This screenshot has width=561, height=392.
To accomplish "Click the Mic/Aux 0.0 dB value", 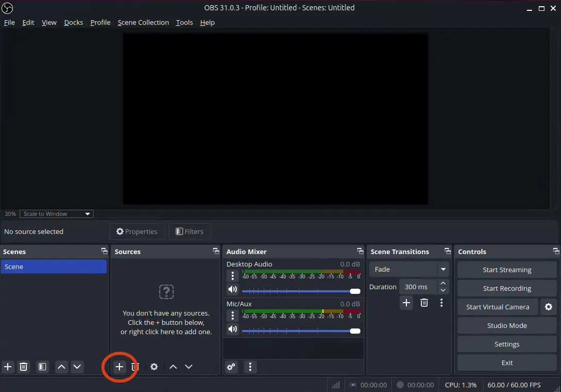I will click(350, 304).
